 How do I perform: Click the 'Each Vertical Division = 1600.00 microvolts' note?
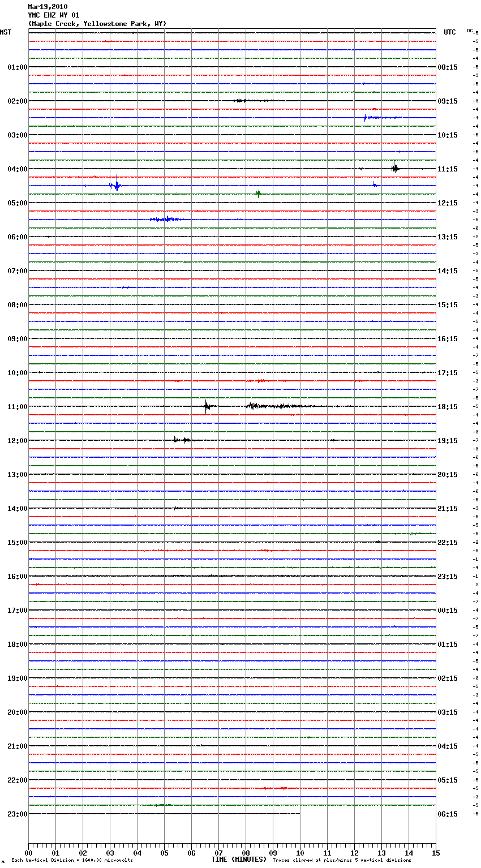tap(72, 861)
